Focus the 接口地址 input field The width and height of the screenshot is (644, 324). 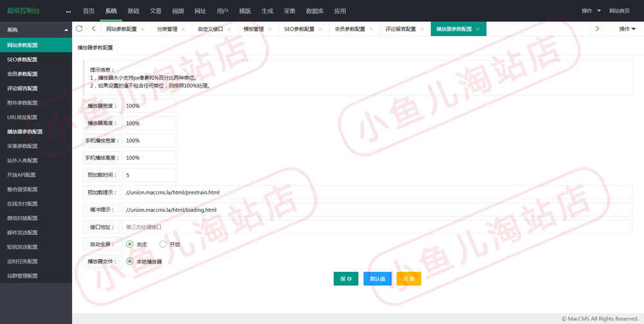[377, 227]
